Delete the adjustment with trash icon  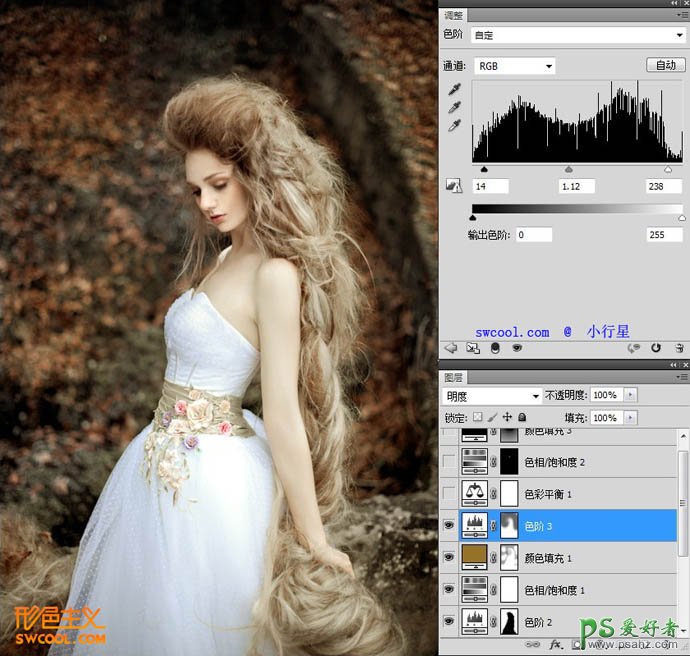(679, 348)
